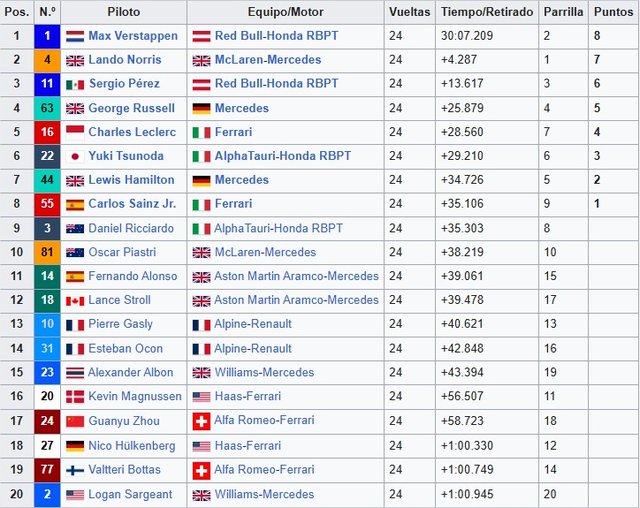Click the UK flag beside Lando Norris
Viewport: 640px width, 508px height.
click(75, 60)
